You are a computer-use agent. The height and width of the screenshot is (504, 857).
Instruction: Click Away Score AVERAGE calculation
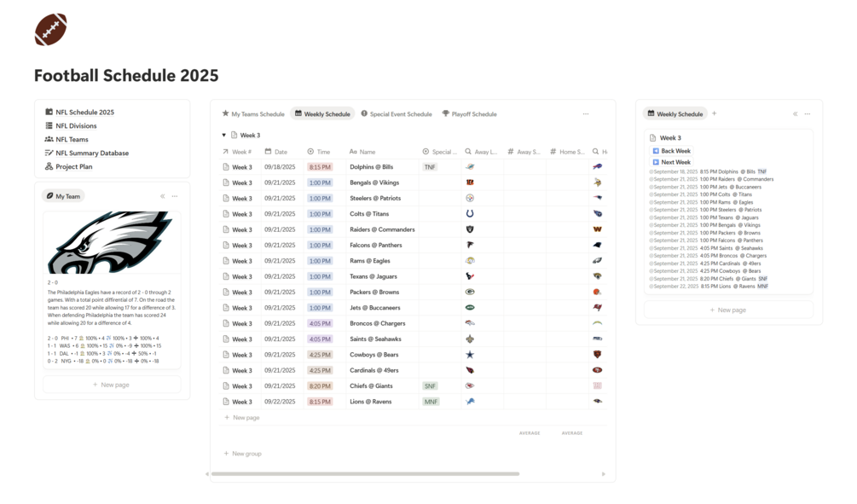[529, 433]
